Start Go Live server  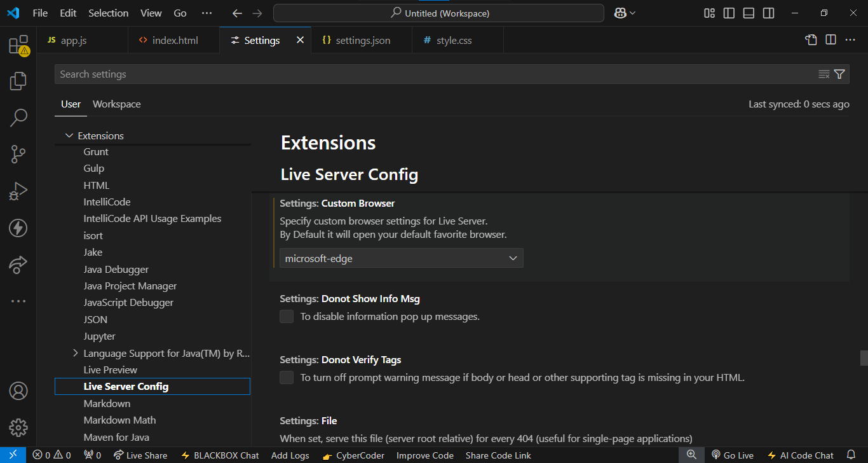[x=732, y=455]
